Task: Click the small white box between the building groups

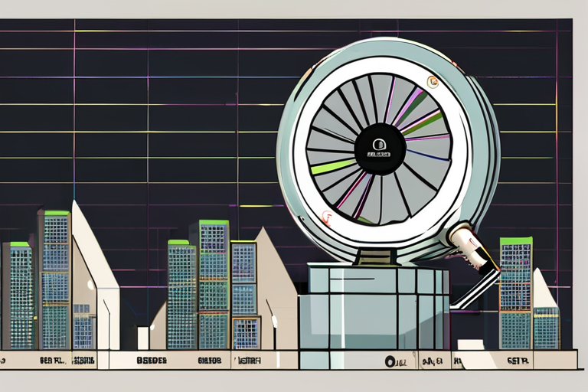Action: [x=142, y=337]
